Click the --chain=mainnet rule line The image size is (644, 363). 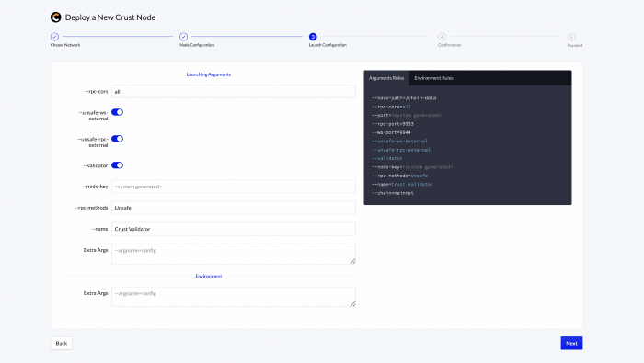coord(393,193)
